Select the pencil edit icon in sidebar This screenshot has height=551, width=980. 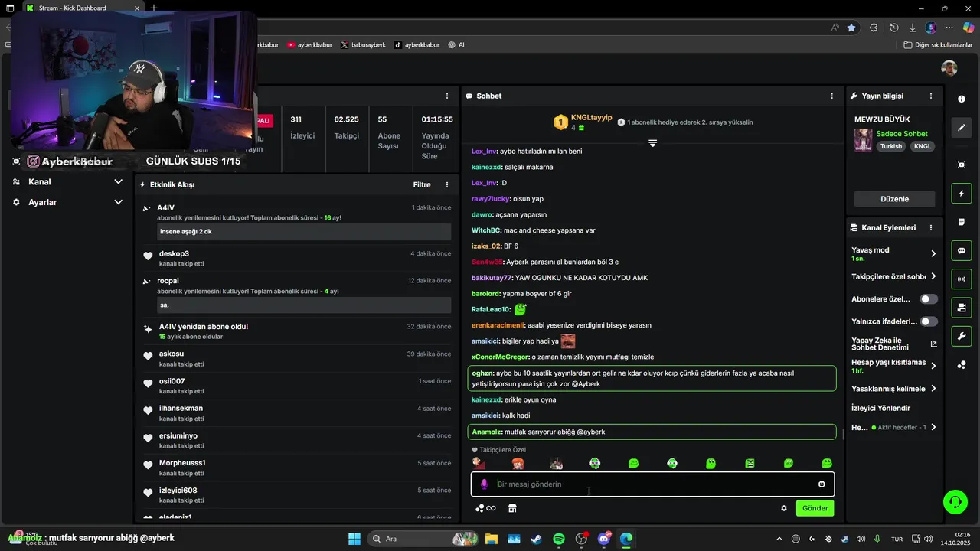[962, 128]
